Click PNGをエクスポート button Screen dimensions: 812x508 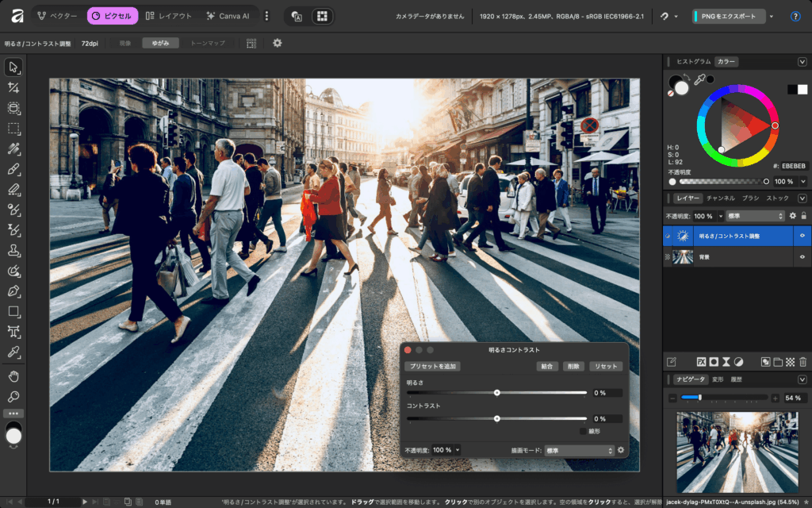728,16
